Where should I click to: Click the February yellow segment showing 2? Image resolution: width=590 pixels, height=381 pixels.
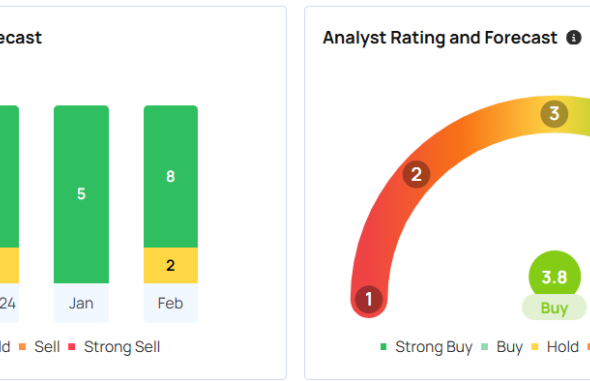(170, 266)
